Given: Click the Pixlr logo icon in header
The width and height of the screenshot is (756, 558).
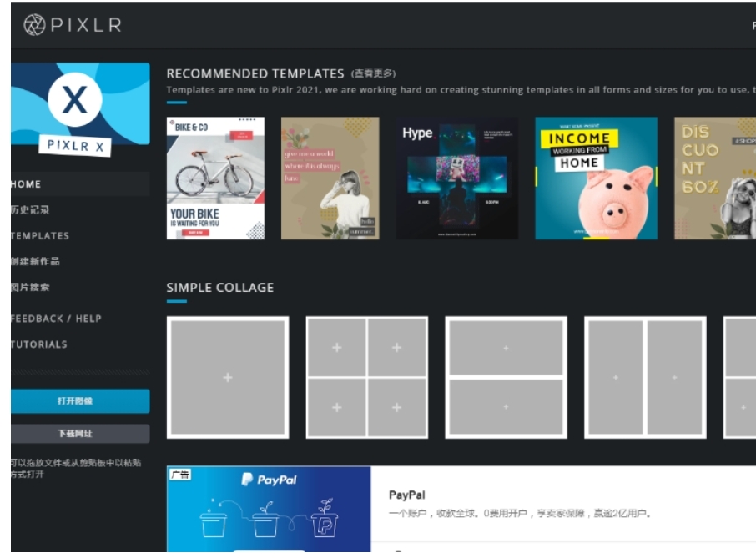Looking at the screenshot, I should (x=34, y=24).
